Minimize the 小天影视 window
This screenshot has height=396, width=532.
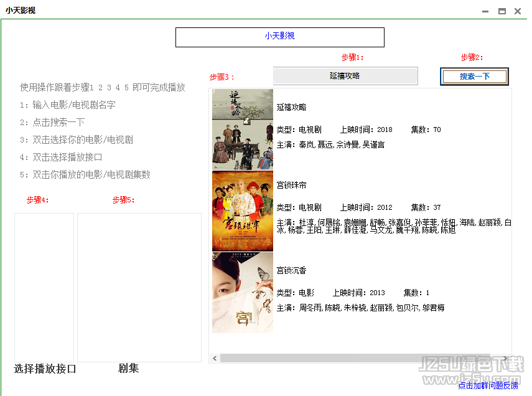click(x=486, y=11)
